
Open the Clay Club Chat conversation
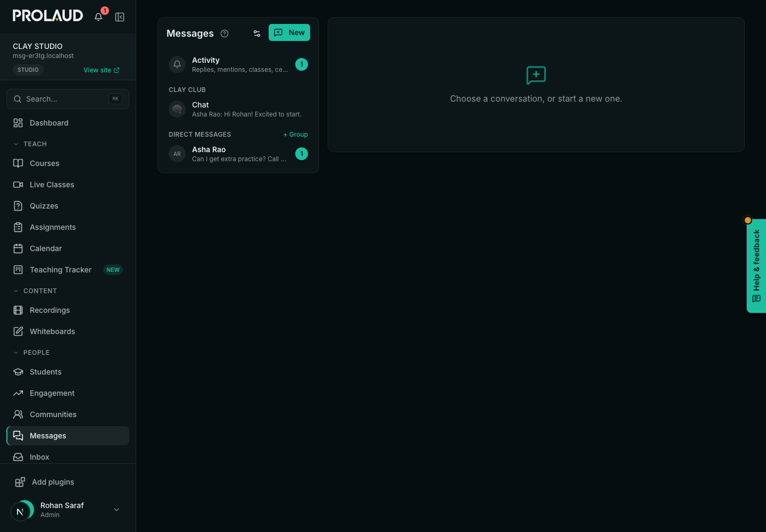[x=238, y=109]
